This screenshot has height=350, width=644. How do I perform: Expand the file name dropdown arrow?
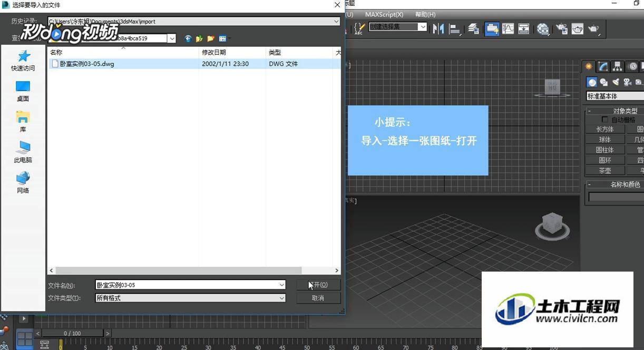point(281,285)
